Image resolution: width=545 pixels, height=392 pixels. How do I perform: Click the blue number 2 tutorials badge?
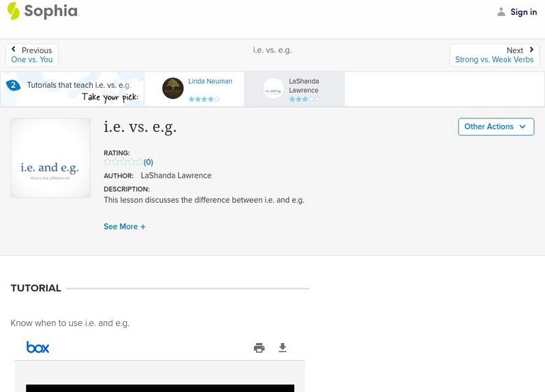[x=13, y=85]
